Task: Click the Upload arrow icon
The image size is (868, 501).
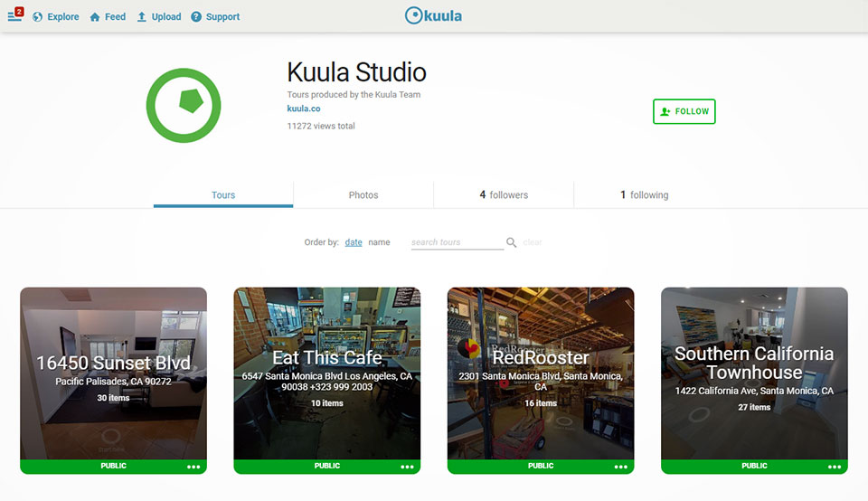Action: click(x=142, y=16)
